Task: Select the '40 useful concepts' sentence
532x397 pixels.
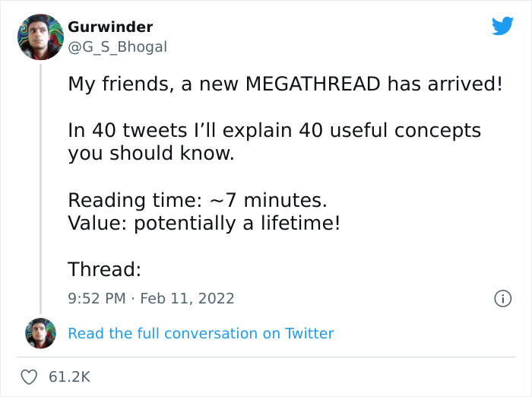Action: pos(274,130)
